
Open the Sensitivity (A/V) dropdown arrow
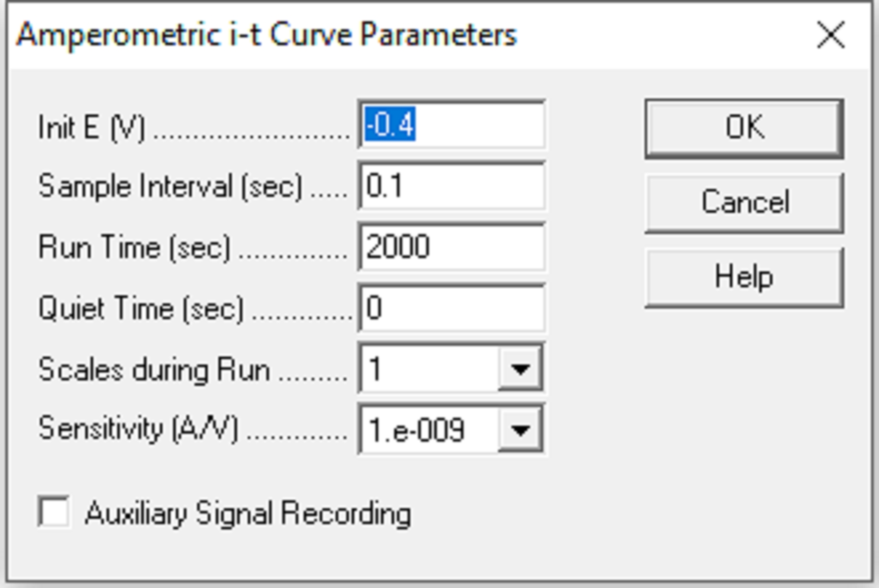pos(520,430)
